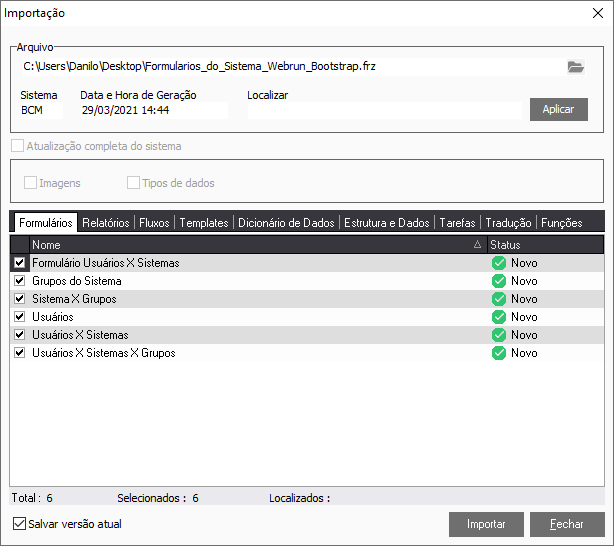The width and height of the screenshot is (614, 546).
Task: Click the Fechar button
Action: [567, 524]
